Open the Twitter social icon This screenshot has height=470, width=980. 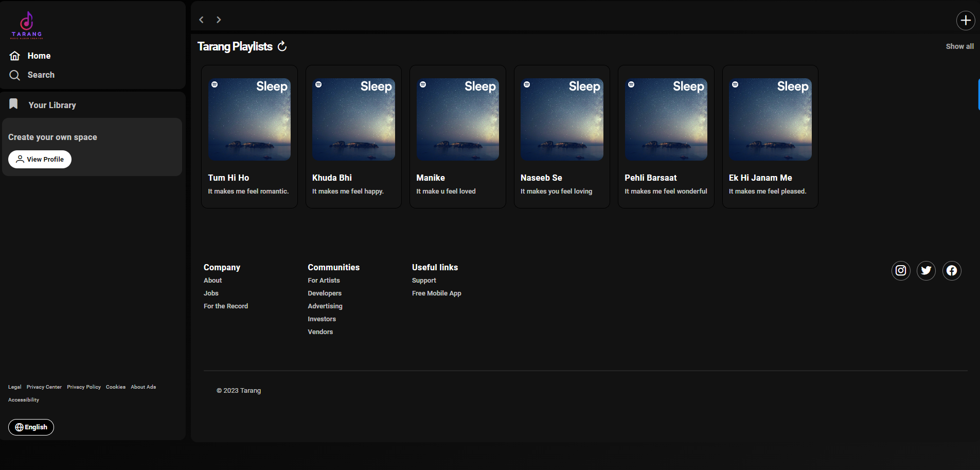(926, 270)
